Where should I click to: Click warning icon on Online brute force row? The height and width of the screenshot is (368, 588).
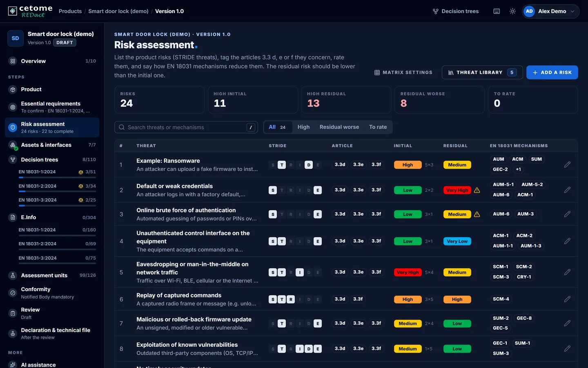coord(477,214)
